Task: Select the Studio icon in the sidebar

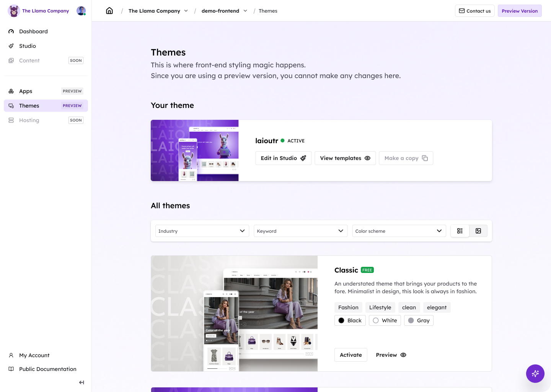Action: point(11,46)
